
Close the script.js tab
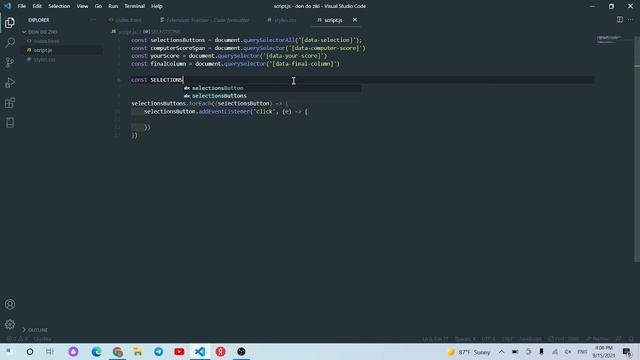click(355, 20)
